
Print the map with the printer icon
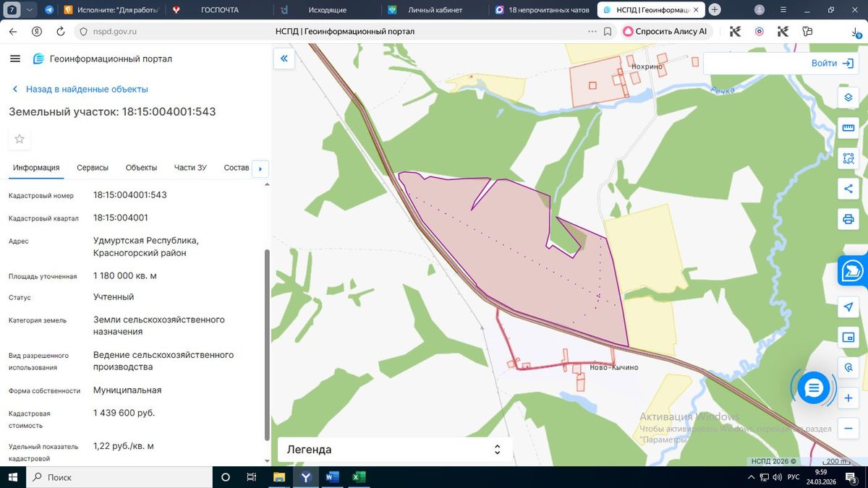(848, 218)
